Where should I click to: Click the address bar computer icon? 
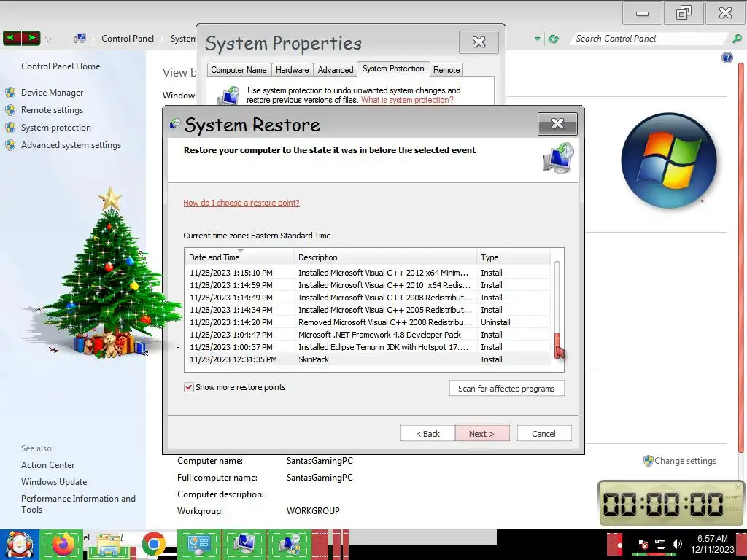click(x=80, y=38)
